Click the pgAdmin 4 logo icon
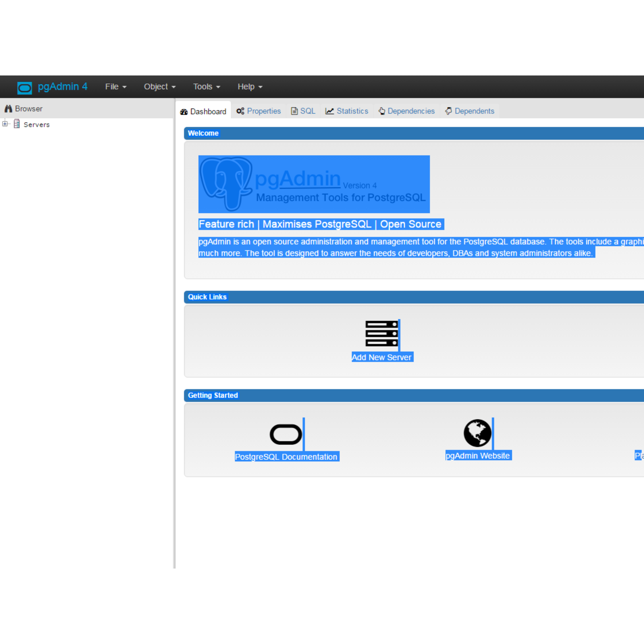Viewport: 644px width, 644px height. 24,87
